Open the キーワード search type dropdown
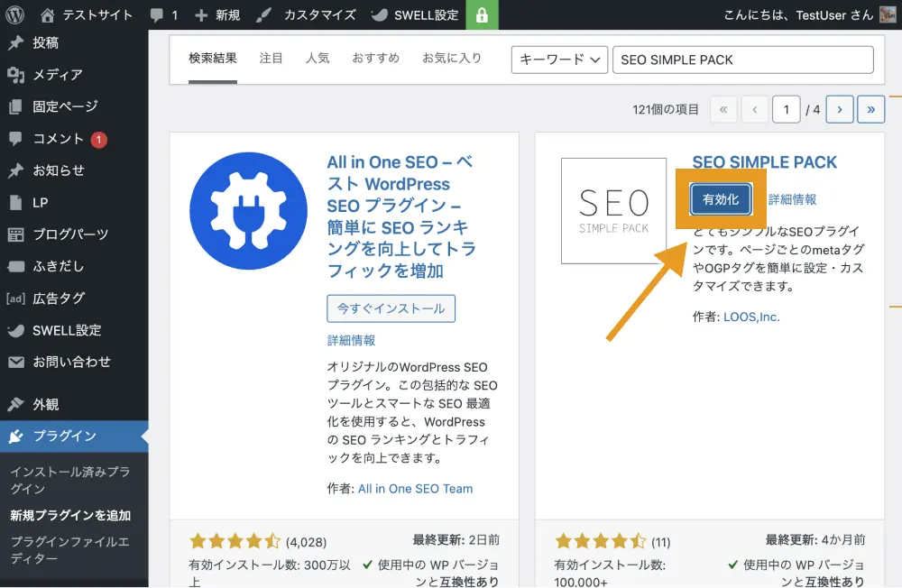 click(559, 60)
